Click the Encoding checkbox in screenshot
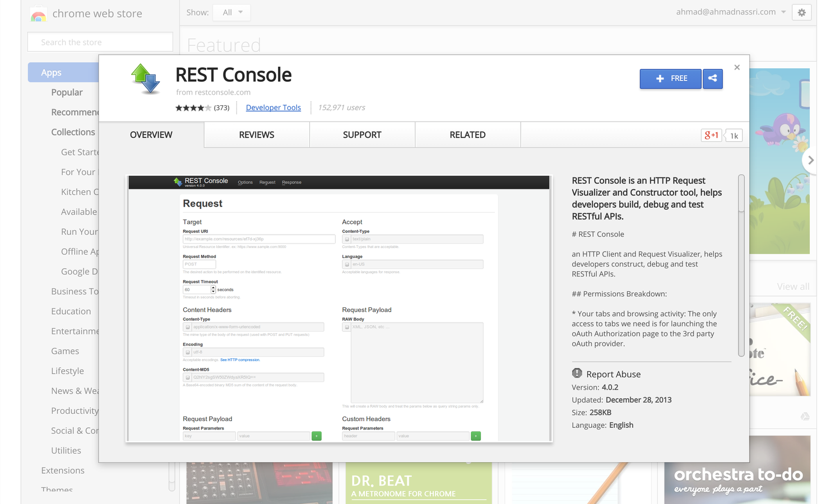The image size is (835, 504). click(x=188, y=352)
